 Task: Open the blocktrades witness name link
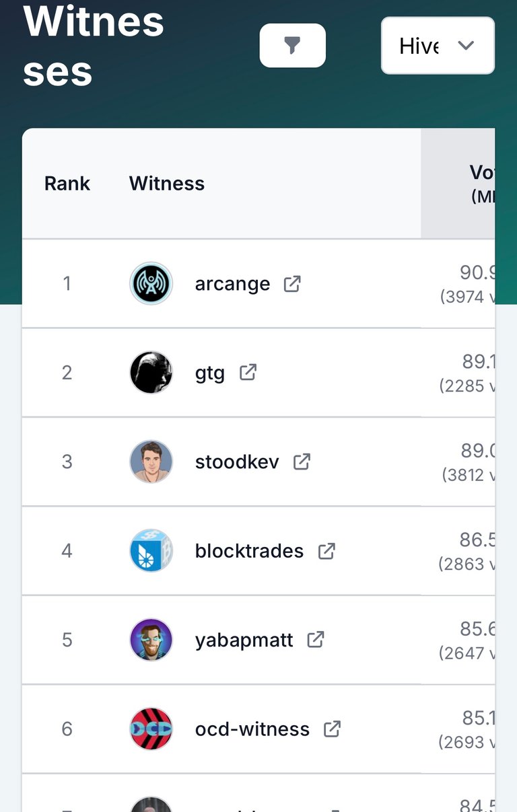click(249, 551)
